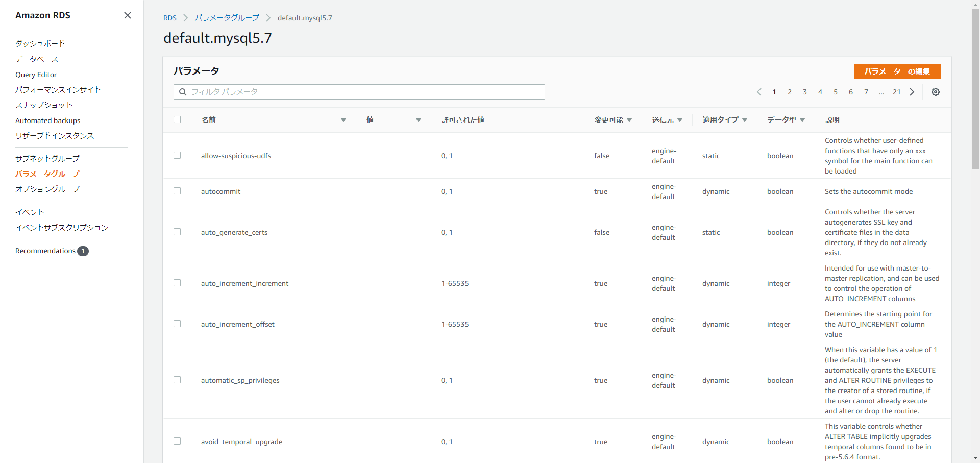
Task: Open the table preferences gear icon
Action: (936, 92)
